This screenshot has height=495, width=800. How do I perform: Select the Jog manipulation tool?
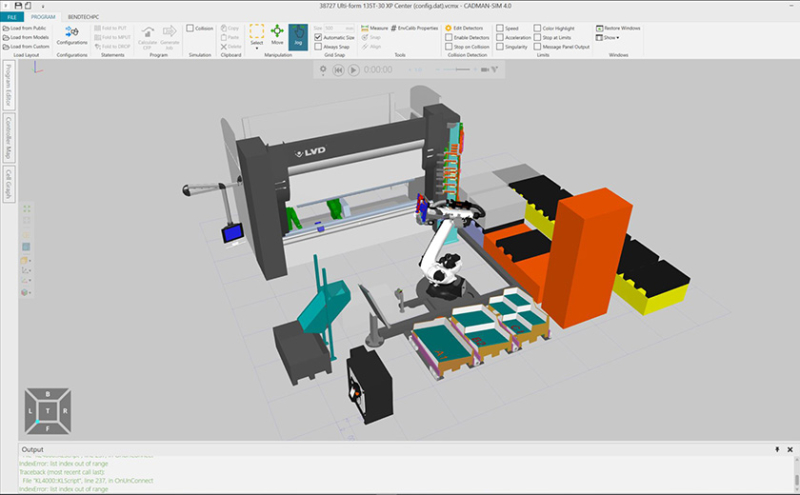click(x=298, y=37)
